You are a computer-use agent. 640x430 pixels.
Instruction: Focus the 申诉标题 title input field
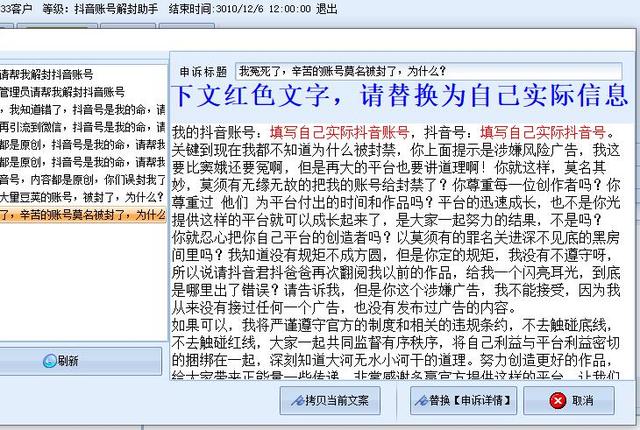tap(429, 72)
